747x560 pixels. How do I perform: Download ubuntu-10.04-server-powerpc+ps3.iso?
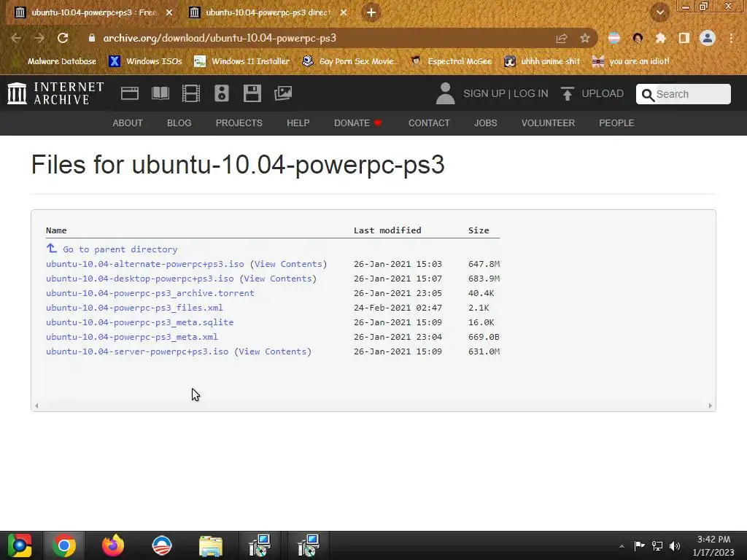coord(137,351)
